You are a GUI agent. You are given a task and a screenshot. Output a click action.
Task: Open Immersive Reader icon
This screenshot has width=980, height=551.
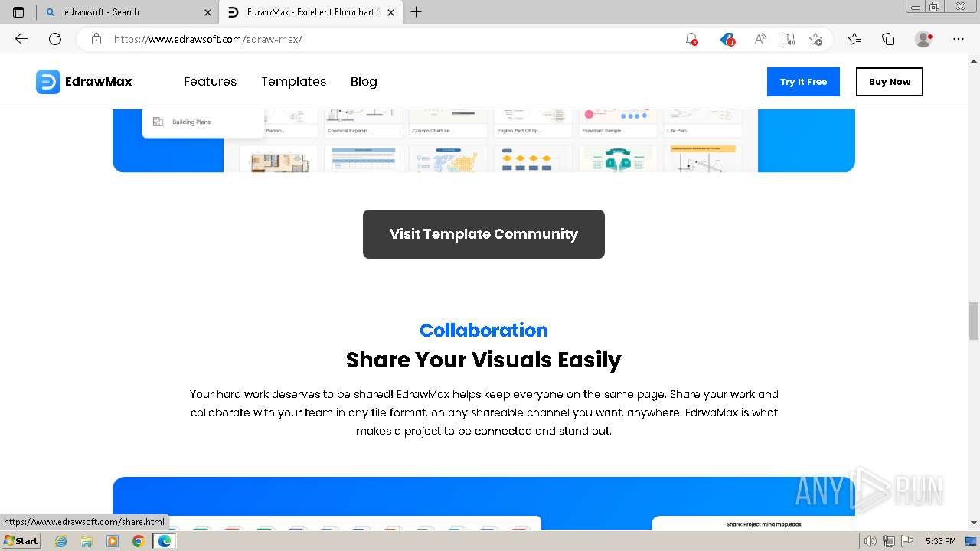[x=788, y=39]
